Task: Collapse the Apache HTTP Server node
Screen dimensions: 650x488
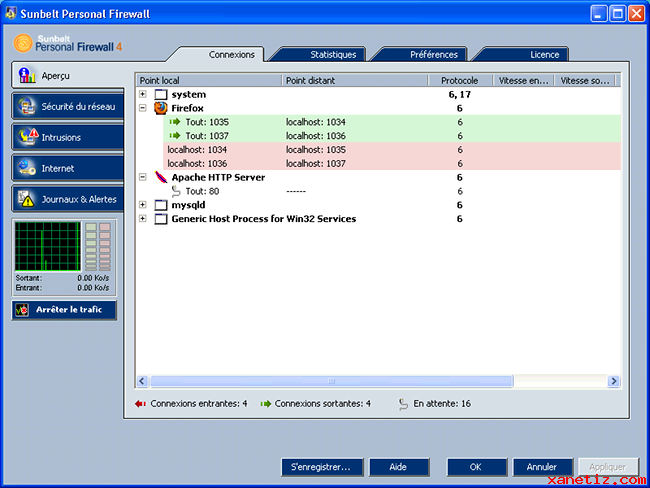Action: pos(143,177)
